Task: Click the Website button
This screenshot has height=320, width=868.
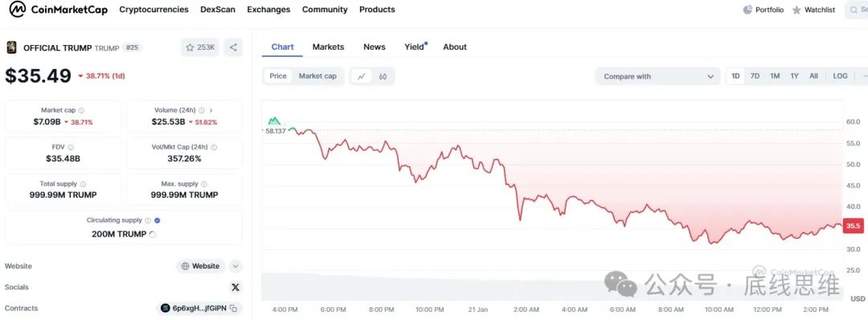Action: [200, 266]
